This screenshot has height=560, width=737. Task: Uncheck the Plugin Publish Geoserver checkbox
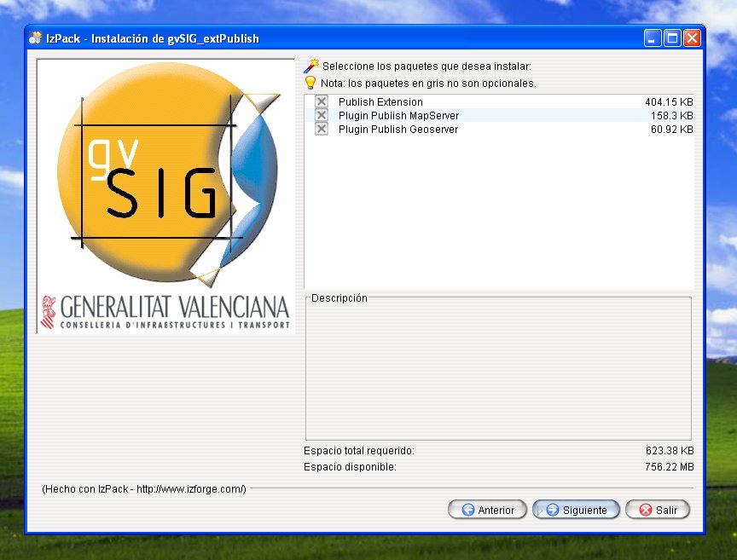[x=322, y=129]
